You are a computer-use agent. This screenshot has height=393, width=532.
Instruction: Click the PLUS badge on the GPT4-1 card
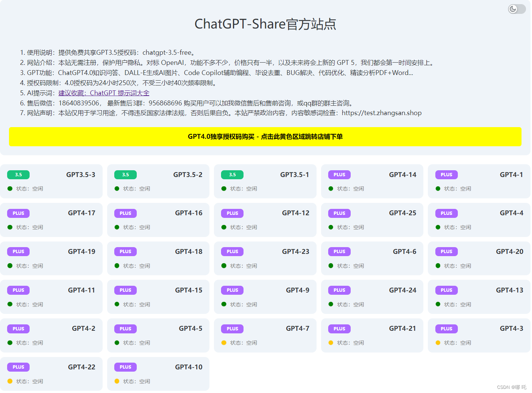[x=447, y=175]
